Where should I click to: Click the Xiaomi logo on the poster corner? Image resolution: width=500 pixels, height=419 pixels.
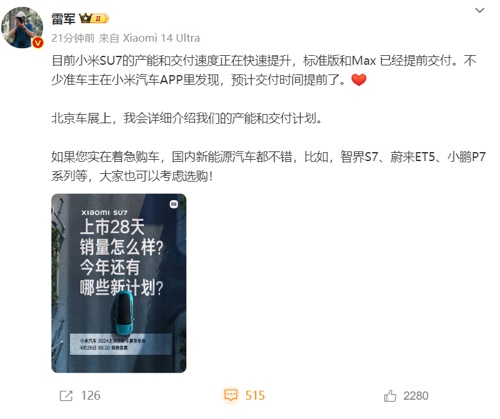click(x=174, y=204)
